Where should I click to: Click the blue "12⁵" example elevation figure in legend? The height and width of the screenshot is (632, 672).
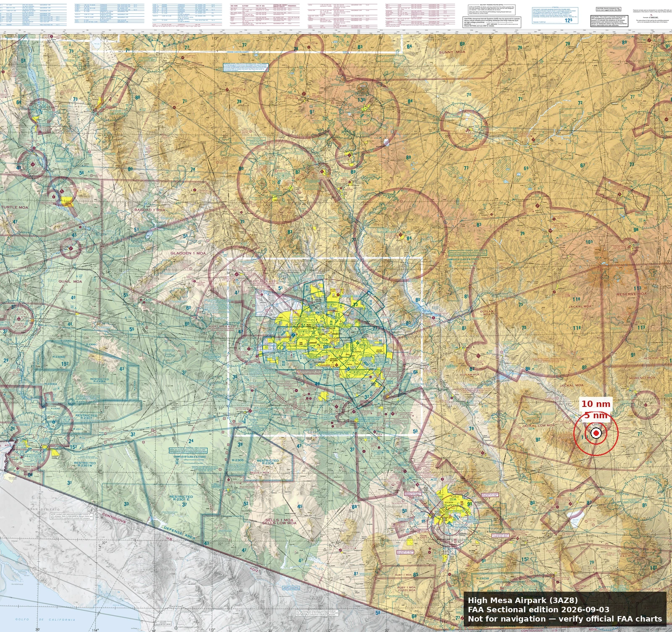coord(568,20)
